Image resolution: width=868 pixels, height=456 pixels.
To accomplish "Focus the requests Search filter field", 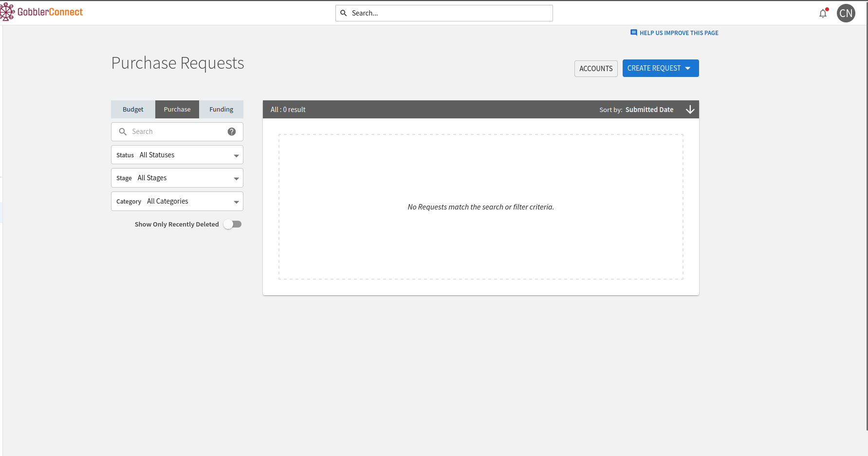I will coord(177,132).
